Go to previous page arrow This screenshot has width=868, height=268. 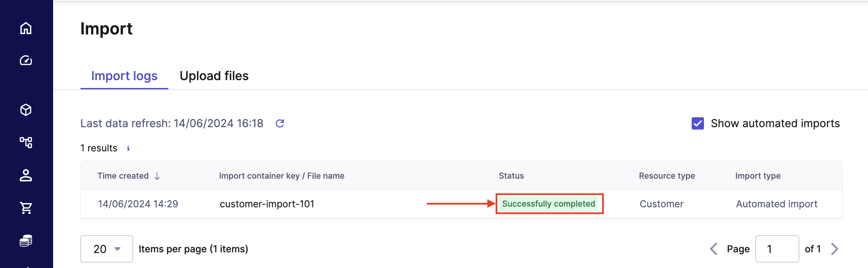tap(714, 249)
